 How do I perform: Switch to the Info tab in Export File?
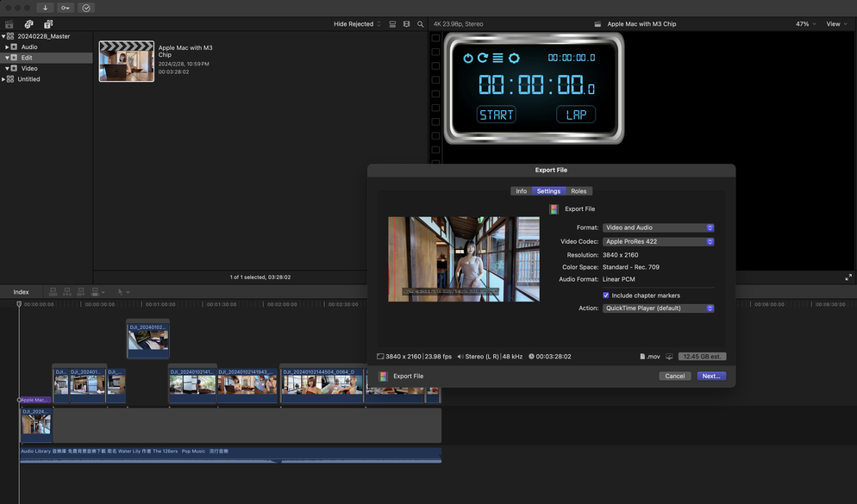click(x=522, y=191)
